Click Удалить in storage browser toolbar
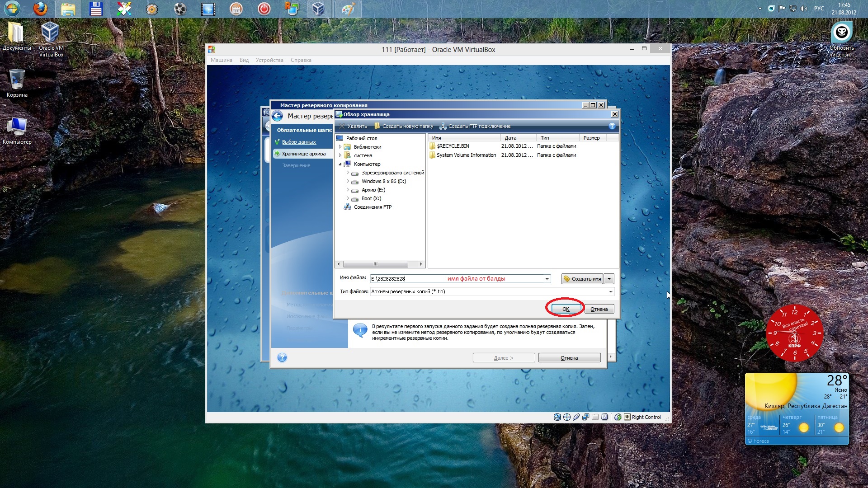The image size is (868, 488). (354, 126)
